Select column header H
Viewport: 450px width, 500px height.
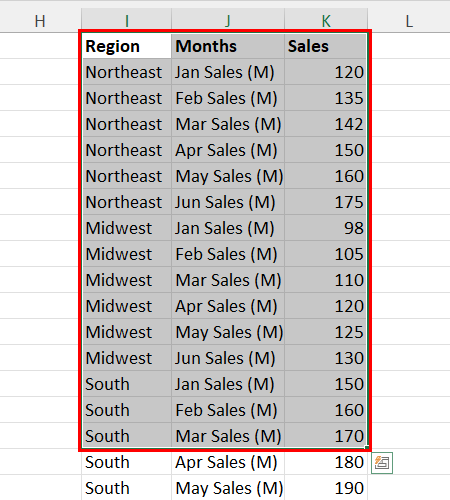pos(40,21)
